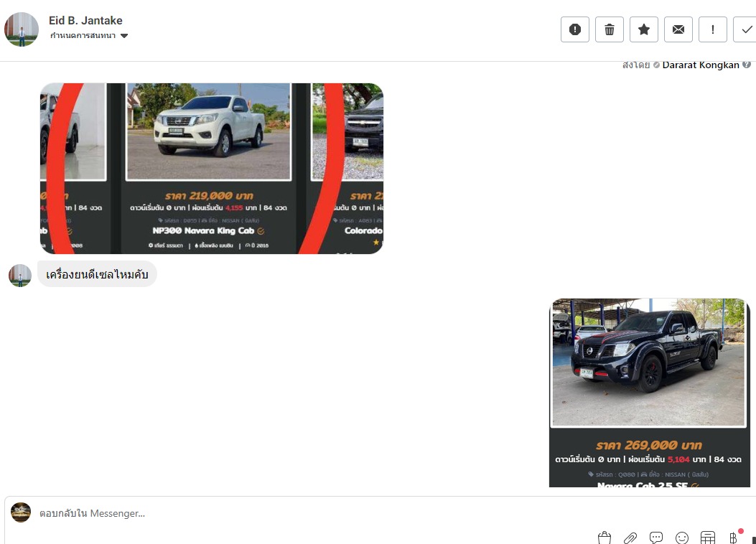Click Eid B. Jantake's header avatar
The image size is (756, 544).
click(22, 29)
